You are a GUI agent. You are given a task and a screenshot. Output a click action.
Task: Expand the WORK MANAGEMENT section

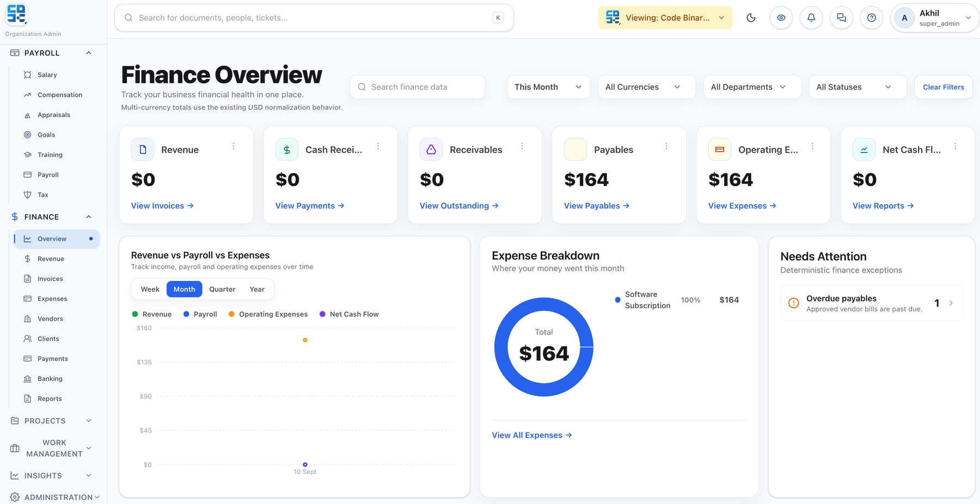51,448
